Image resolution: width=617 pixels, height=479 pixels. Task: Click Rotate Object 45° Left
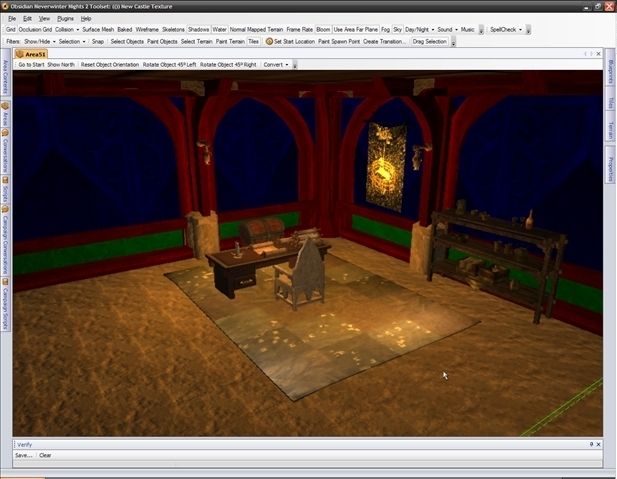pyautogui.click(x=169, y=65)
